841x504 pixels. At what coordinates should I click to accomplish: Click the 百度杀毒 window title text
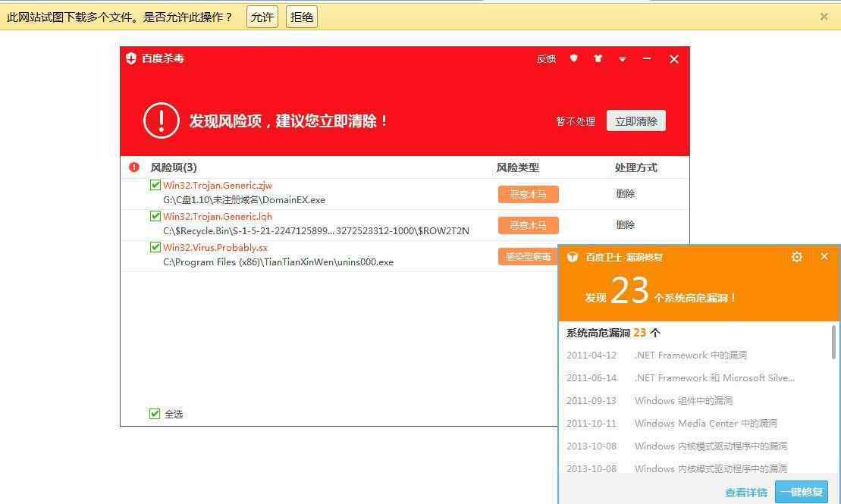pos(162,58)
